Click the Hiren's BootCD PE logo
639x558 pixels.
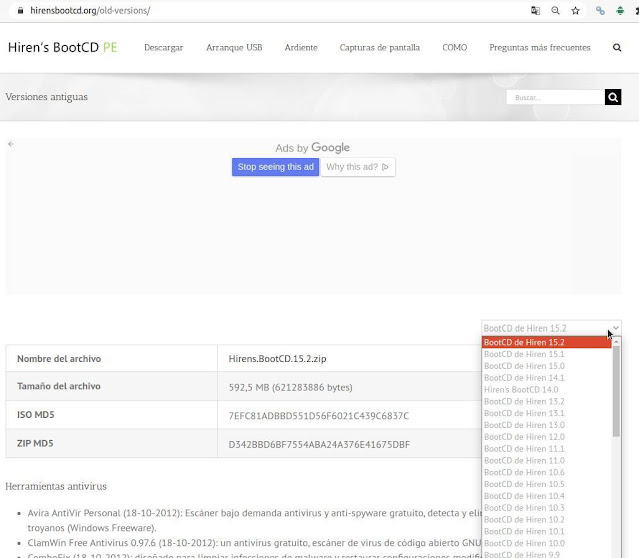[62, 47]
